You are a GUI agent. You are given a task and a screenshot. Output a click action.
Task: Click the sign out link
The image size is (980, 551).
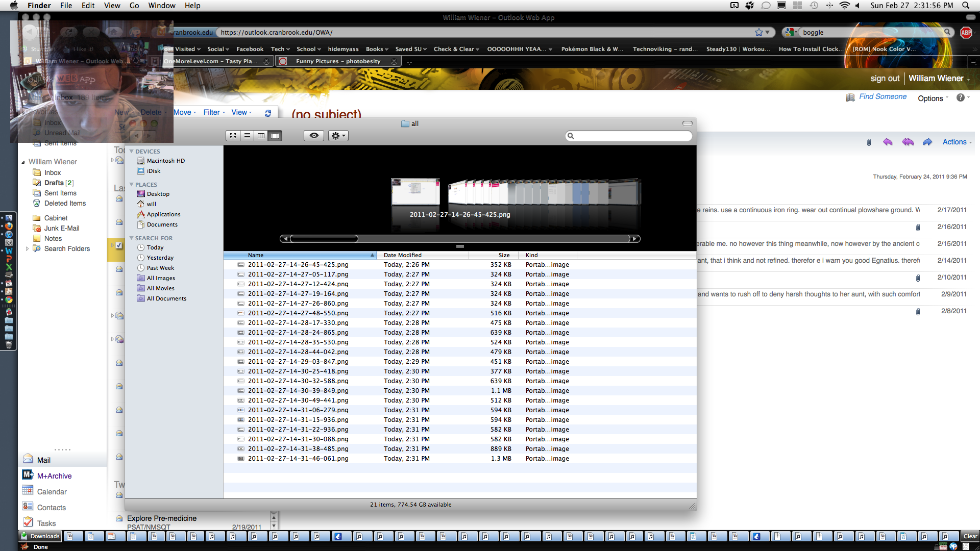[885, 79]
